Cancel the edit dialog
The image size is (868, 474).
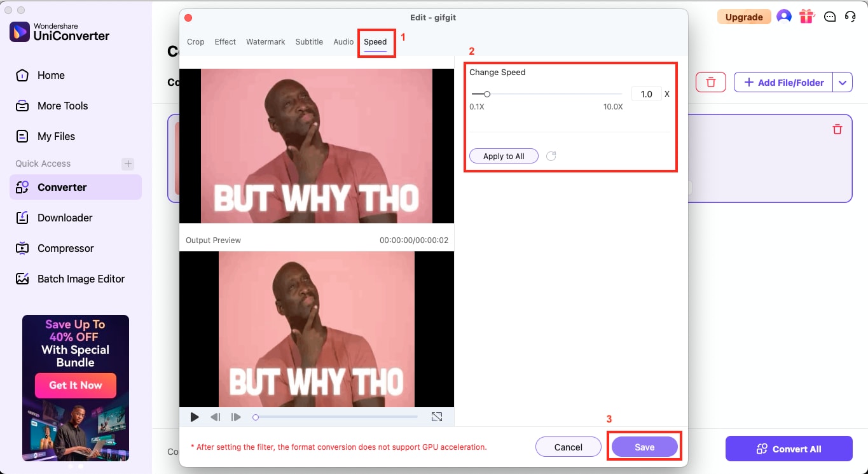tap(568, 447)
